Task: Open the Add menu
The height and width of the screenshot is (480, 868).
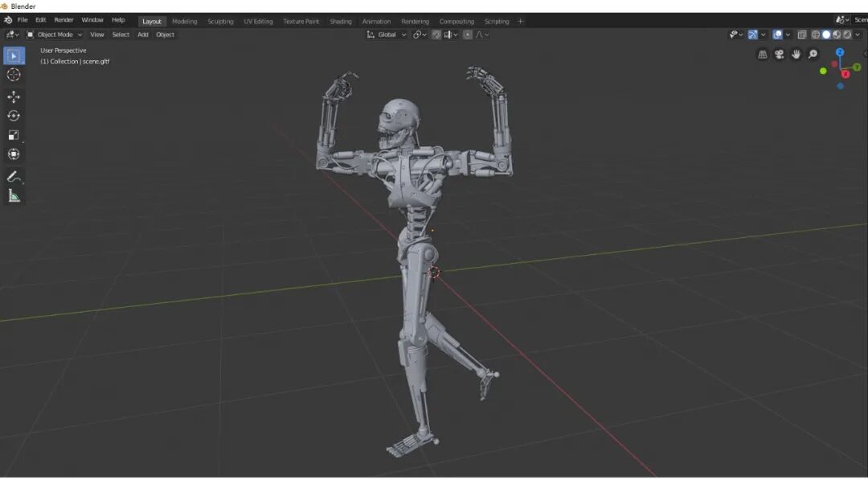Action: (142, 35)
